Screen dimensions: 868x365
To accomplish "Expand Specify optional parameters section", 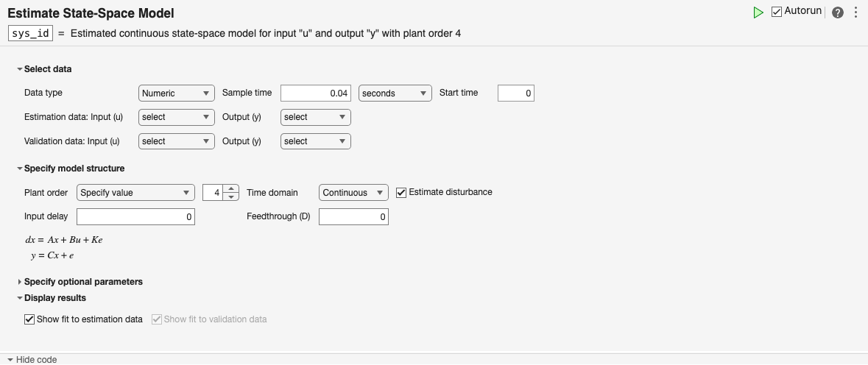I will tap(20, 282).
